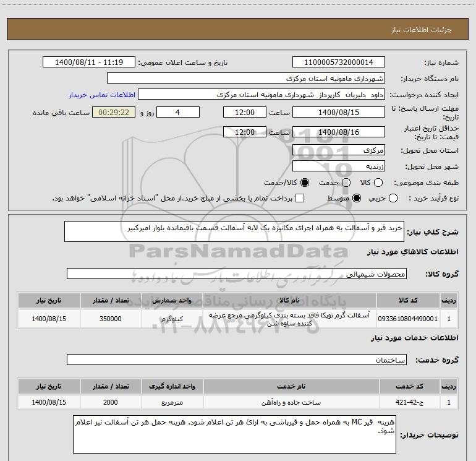Click the نام کالا column header
The width and height of the screenshot is (476, 461).
coord(289,300)
